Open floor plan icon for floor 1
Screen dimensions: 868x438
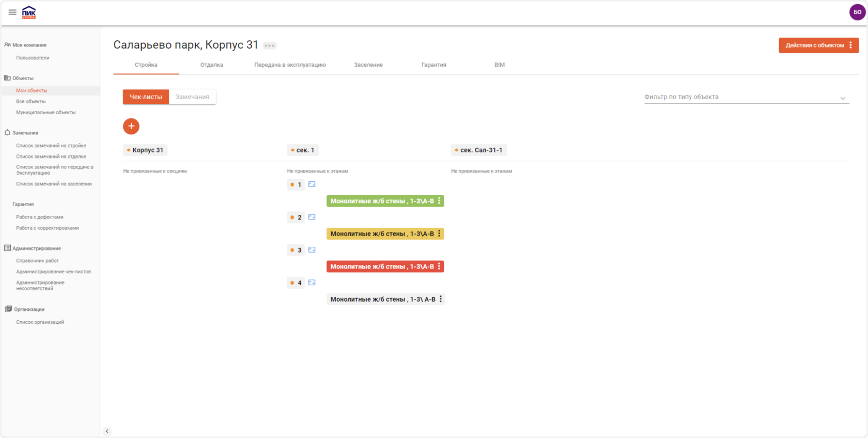pyautogui.click(x=312, y=184)
